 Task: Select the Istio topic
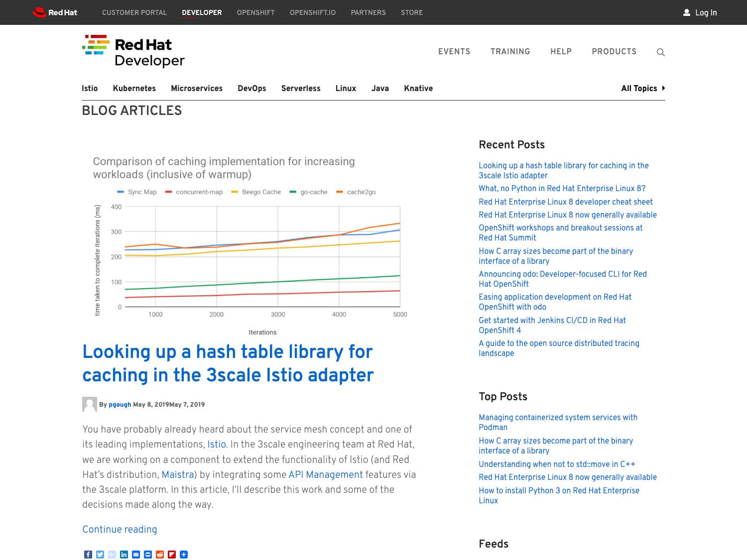[x=90, y=88]
